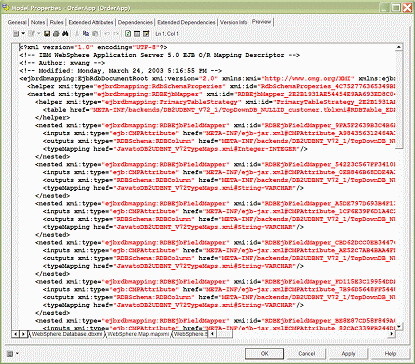The image size is (415, 364).
Task: Open dropdown arrow beside Editor Menu icon
Action: pyautogui.click(x=23, y=34)
